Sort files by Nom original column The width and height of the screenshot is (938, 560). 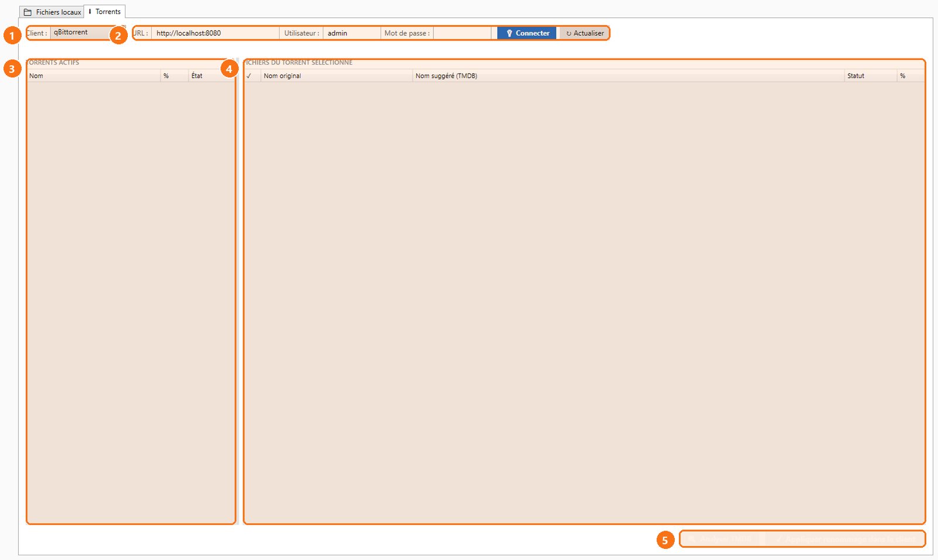337,76
